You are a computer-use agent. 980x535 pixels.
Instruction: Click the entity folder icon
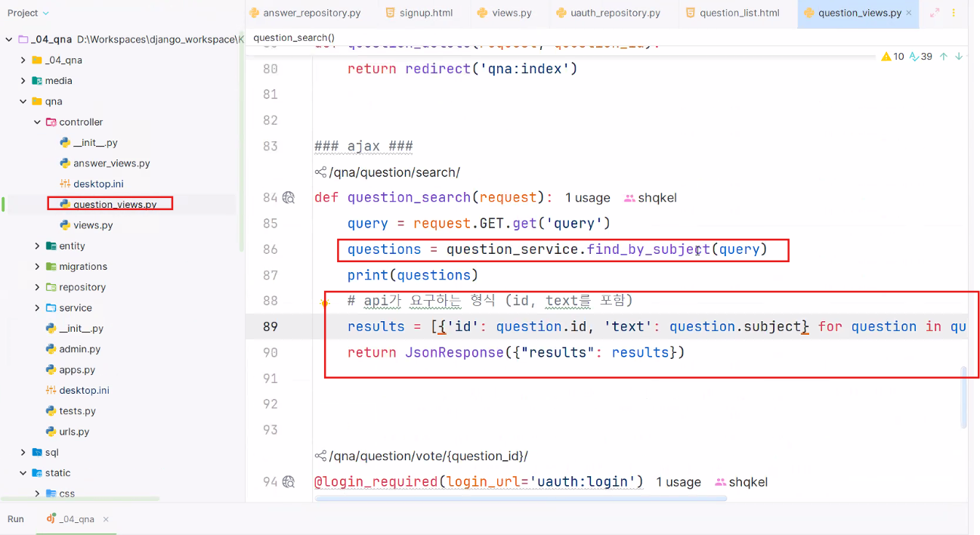pyautogui.click(x=51, y=246)
